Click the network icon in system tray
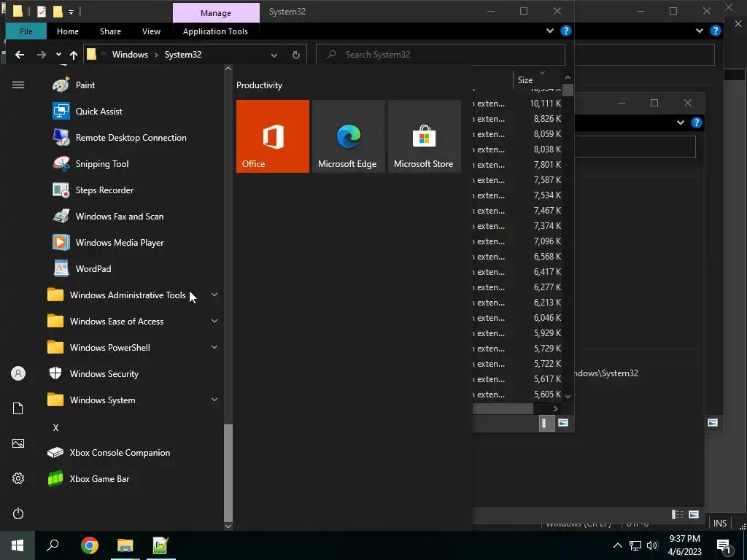Screen dimensions: 747x560 (x=635, y=545)
